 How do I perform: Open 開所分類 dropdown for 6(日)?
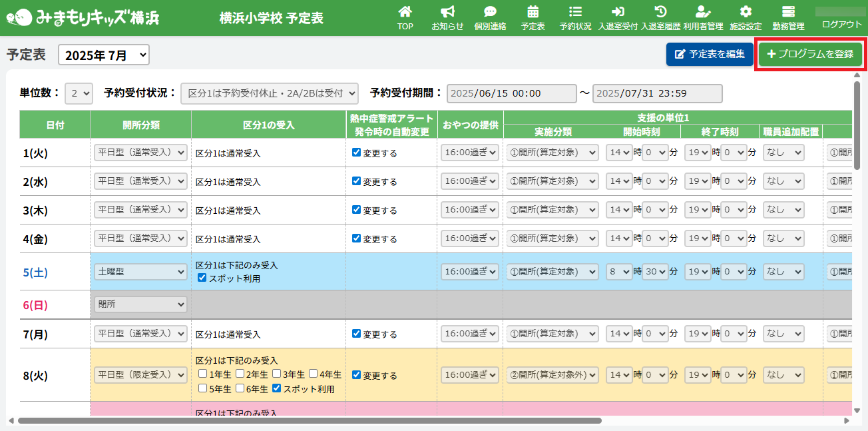pyautogui.click(x=140, y=304)
